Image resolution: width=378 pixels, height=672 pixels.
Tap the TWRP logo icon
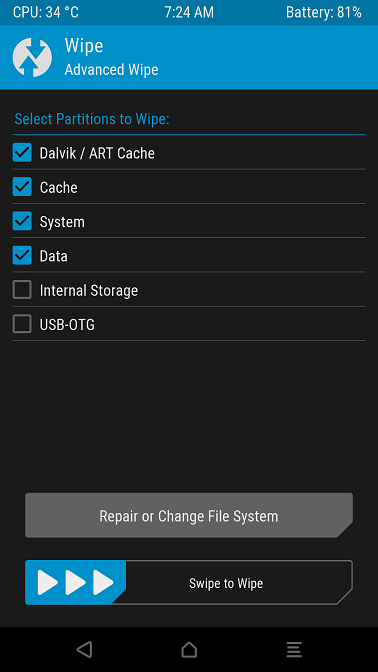32,57
